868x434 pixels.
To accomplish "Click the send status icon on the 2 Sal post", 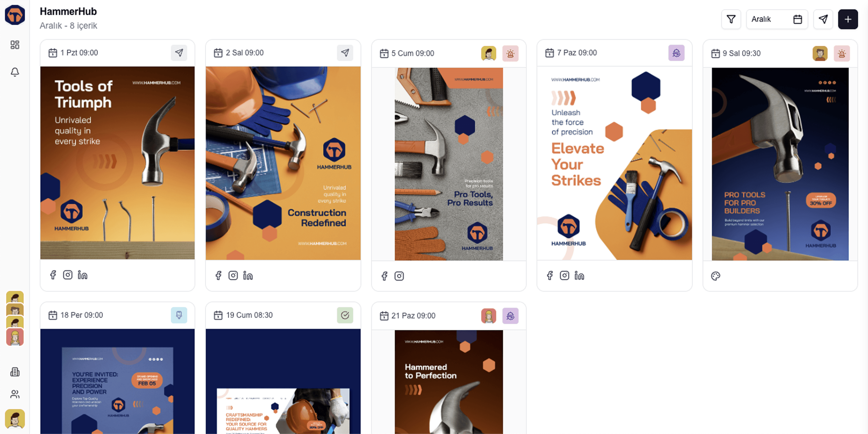I will [345, 53].
